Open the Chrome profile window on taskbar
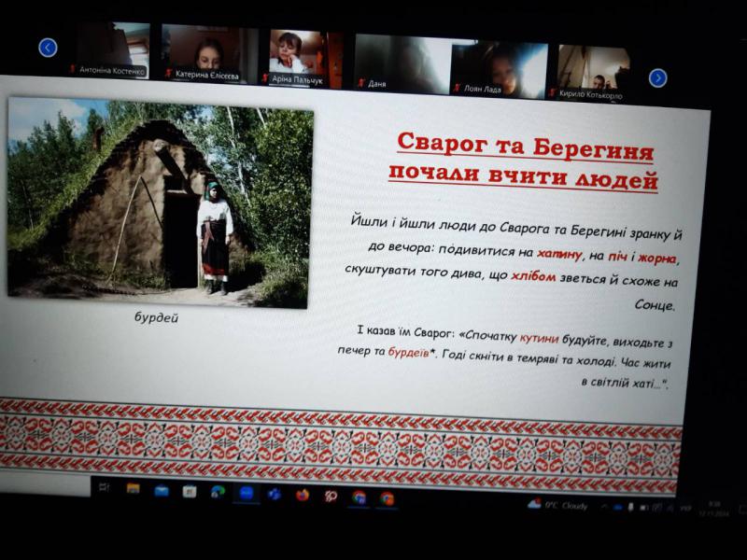This screenshot has width=747, height=560. pyautogui.click(x=359, y=497)
